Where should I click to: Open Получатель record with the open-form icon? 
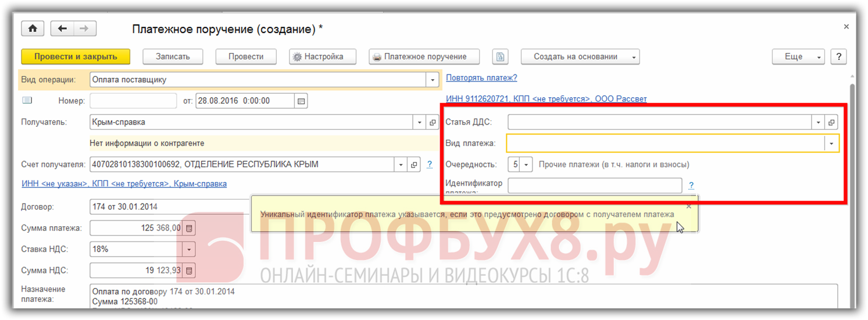433,122
